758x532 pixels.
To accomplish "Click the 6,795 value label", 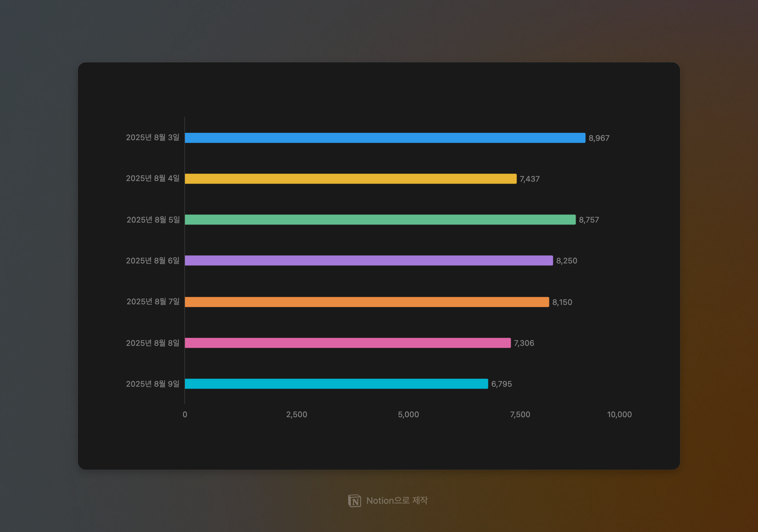I will tap(501, 384).
